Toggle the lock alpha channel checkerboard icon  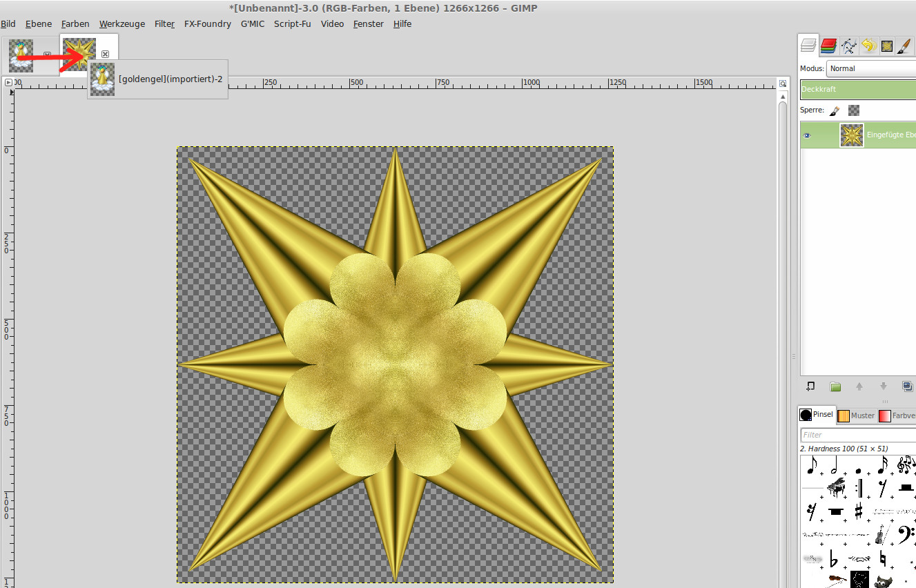tap(854, 110)
